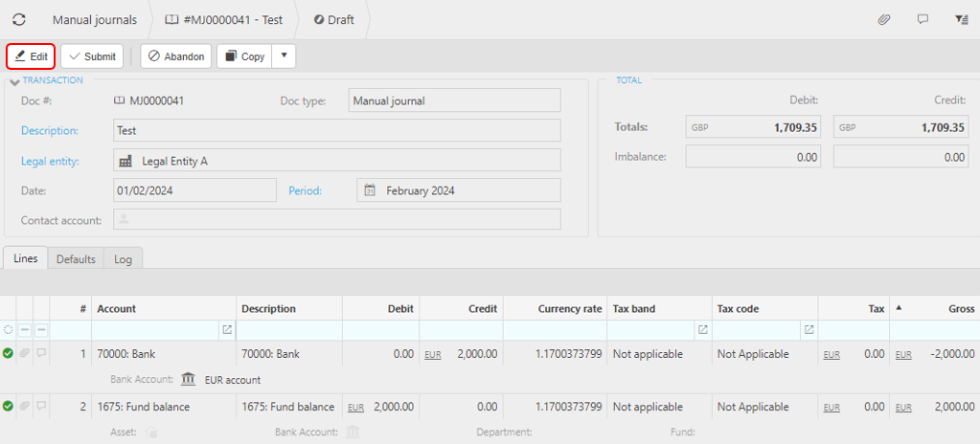Click the bank icon beside EUR account
Image resolution: width=980 pixels, height=444 pixels.
point(188,379)
